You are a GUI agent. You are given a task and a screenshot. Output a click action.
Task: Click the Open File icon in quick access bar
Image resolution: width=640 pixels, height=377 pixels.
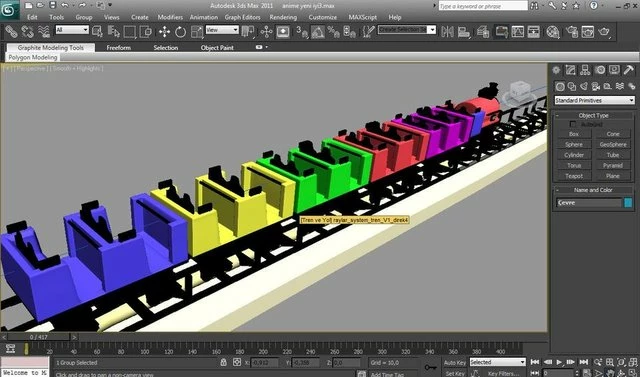coord(40,5)
